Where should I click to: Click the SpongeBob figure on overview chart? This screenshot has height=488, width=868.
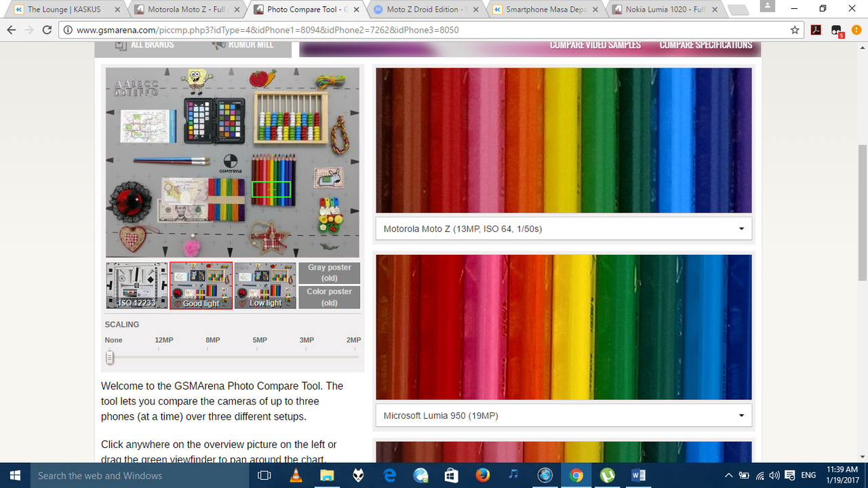coord(197,83)
